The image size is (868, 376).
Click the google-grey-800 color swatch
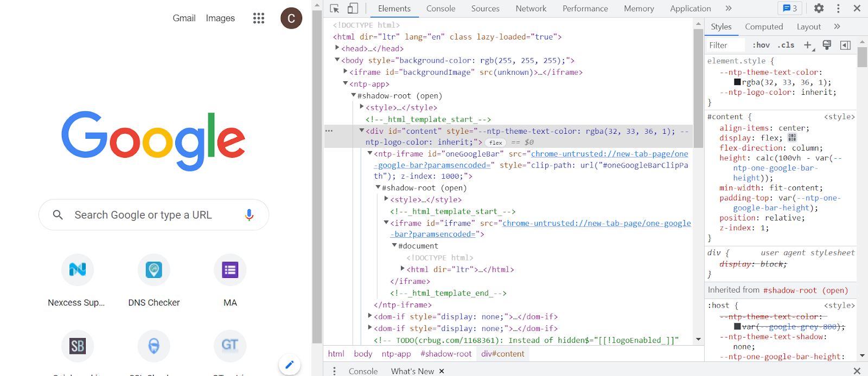(737, 327)
